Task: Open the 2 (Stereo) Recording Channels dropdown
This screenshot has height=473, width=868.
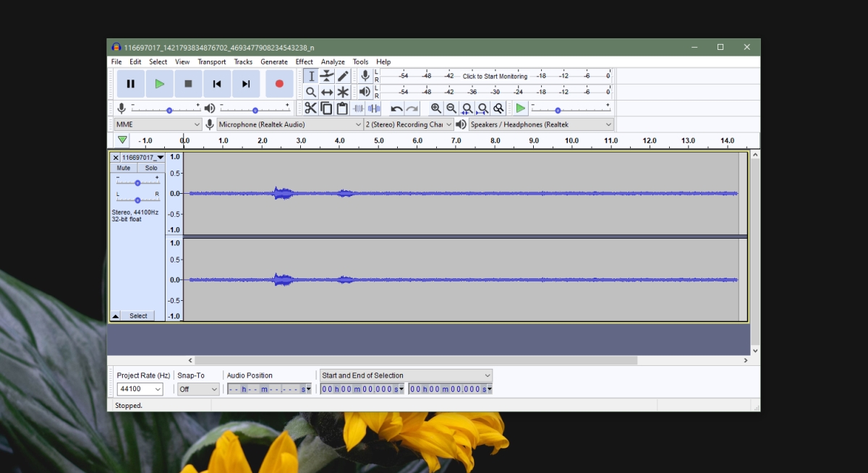Action: tap(409, 124)
